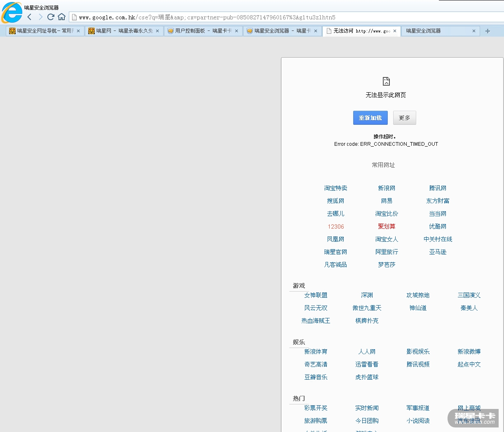Open the 迅雷看看 link

point(367,364)
